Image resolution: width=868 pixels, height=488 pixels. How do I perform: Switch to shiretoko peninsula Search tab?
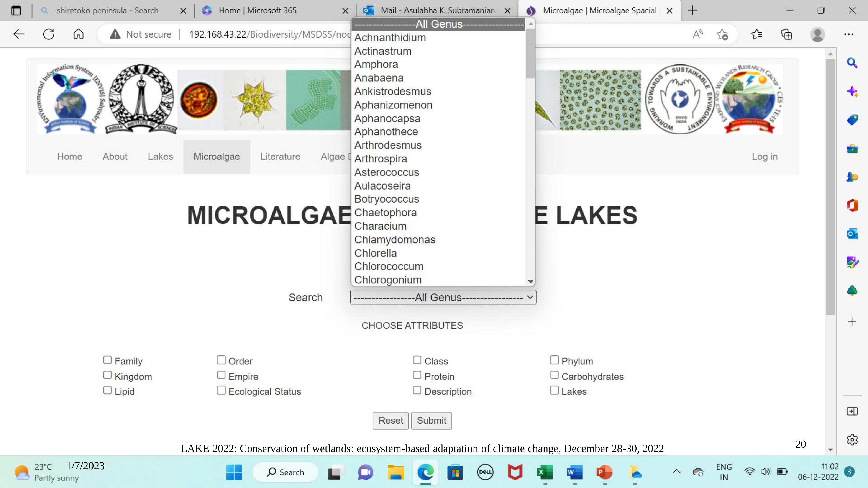point(107,10)
